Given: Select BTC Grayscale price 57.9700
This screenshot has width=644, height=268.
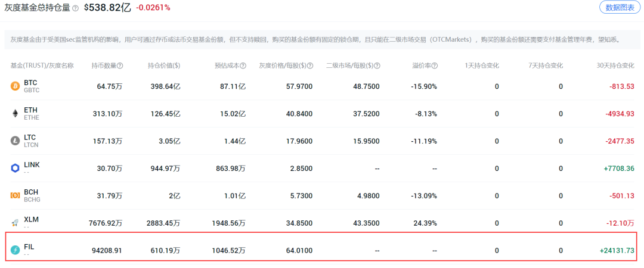Looking at the screenshot, I should [x=299, y=86].
